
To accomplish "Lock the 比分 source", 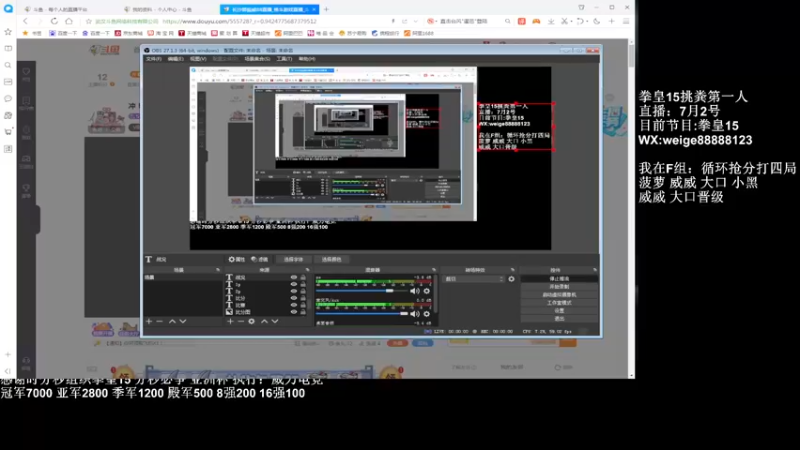I will pyautogui.click(x=303, y=298).
